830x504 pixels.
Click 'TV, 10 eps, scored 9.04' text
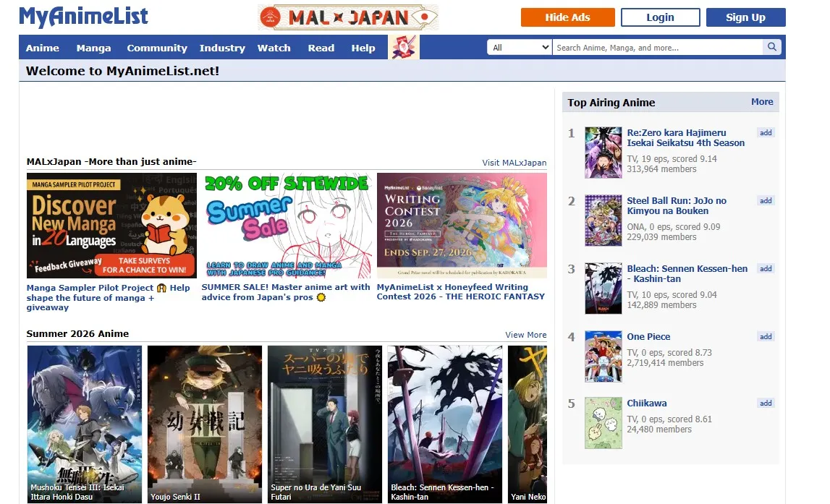coord(672,294)
